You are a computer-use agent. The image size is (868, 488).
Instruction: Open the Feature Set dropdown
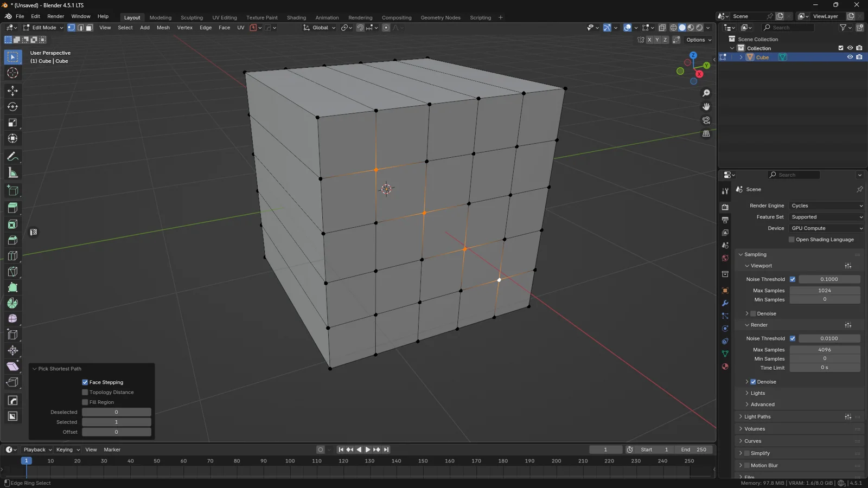coord(826,217)
